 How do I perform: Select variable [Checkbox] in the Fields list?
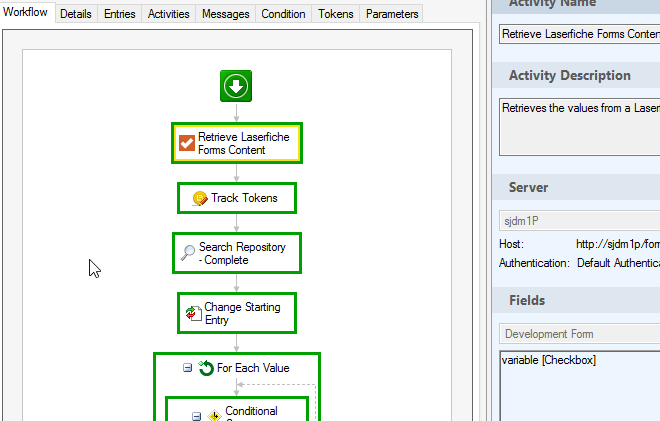pyautogui.click(x=548, y=360)
